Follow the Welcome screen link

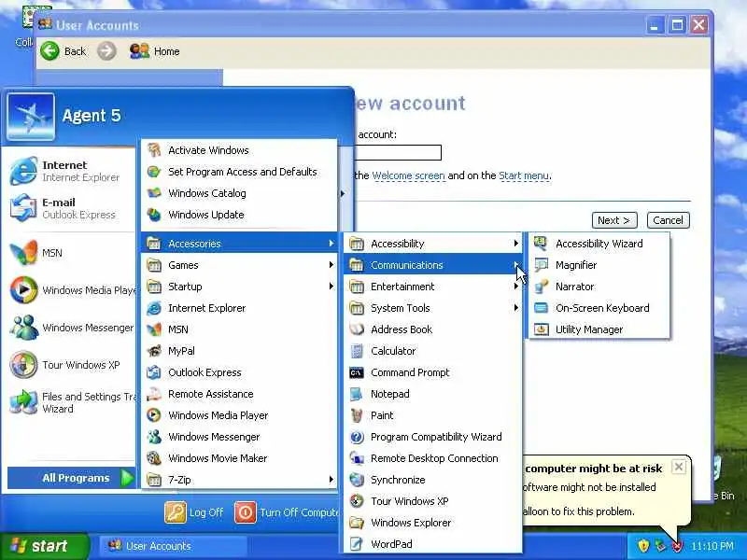(408, 175)
